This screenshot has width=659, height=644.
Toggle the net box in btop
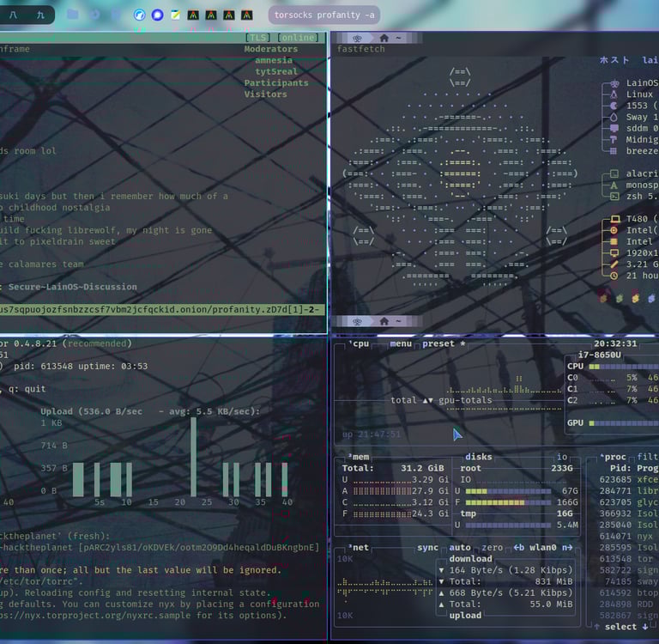(359, 548)
